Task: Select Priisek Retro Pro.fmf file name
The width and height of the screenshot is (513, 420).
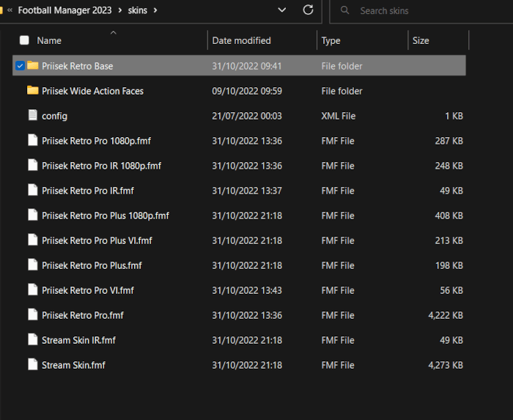Action: [82, 315]
